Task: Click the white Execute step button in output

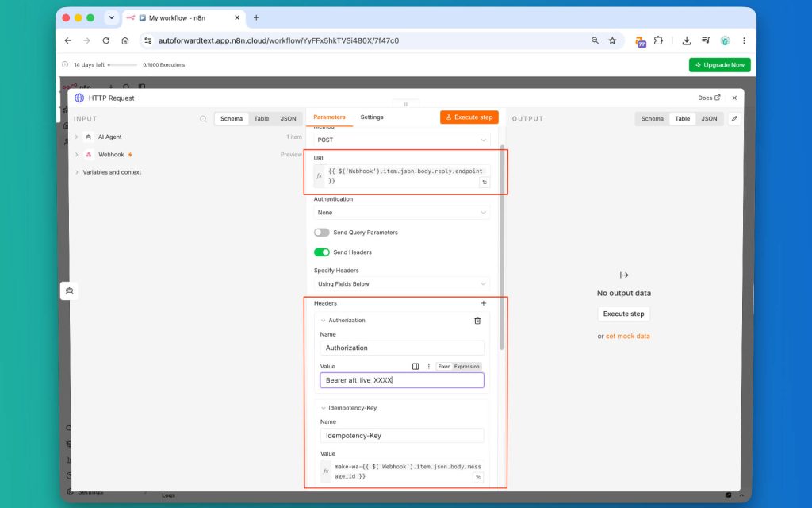Action: 623,314
